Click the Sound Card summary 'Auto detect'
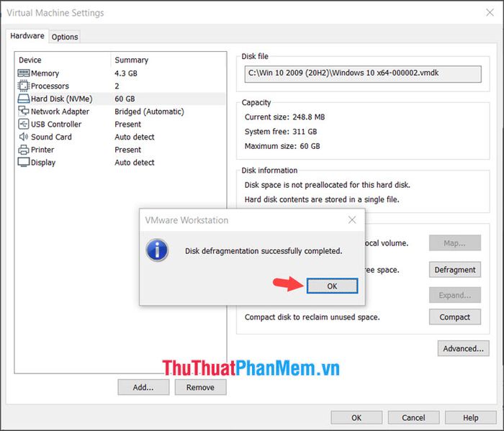The width and height of the screenshot is (504, 431). pos(135,137)
